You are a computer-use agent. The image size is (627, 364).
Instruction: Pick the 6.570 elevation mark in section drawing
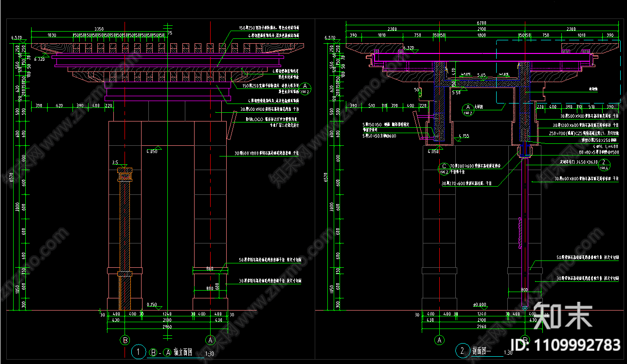[x=330, y=38]
